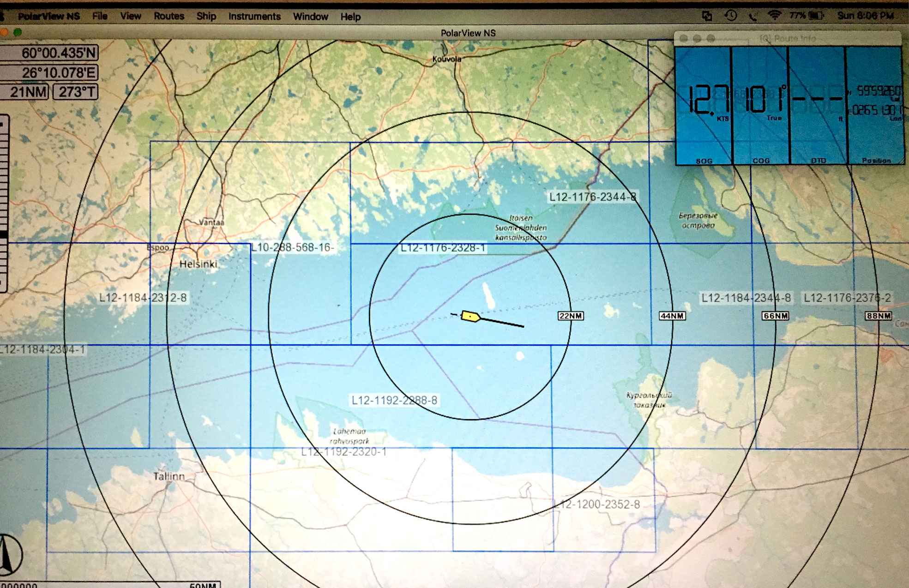Open the View menu
This screenshot has width=909, height=588.
[130, 16]
